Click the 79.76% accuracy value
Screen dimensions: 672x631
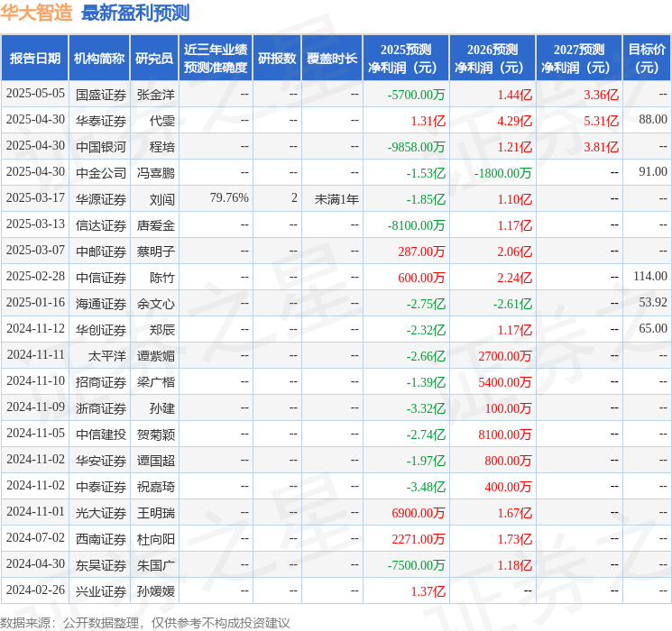tap(229, 198)
